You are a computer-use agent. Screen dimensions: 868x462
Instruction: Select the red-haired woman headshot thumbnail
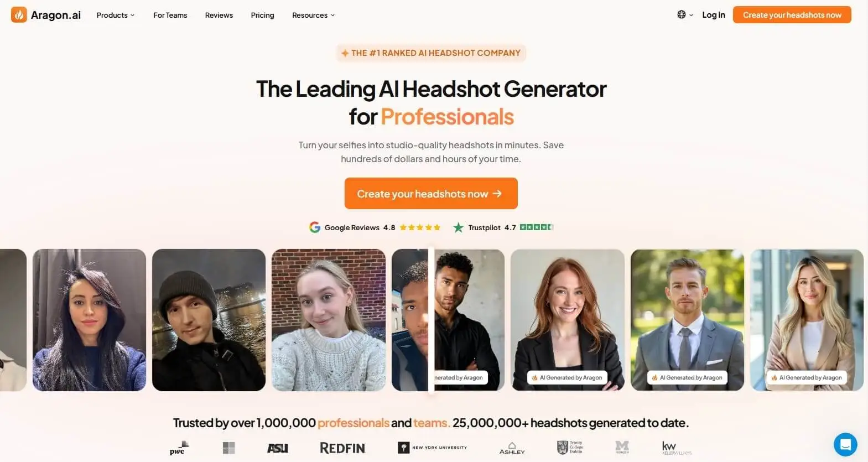568,320
